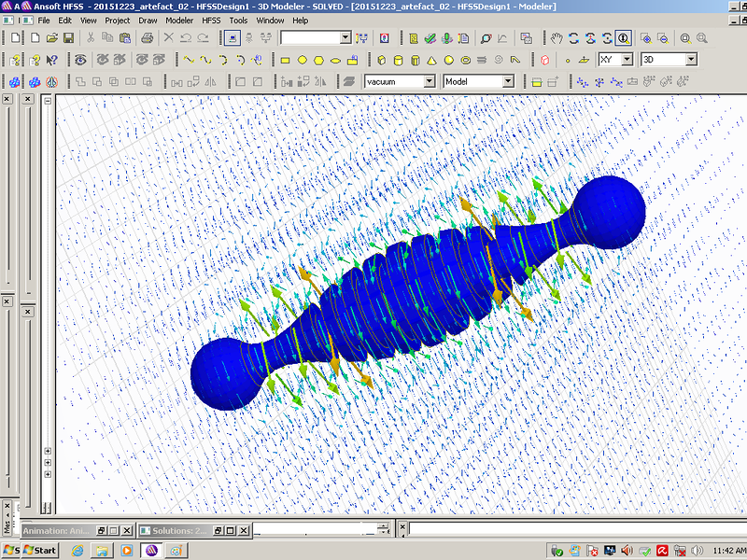Click the minimized Animation window title

pyautogui.click(x=56, y=530)
